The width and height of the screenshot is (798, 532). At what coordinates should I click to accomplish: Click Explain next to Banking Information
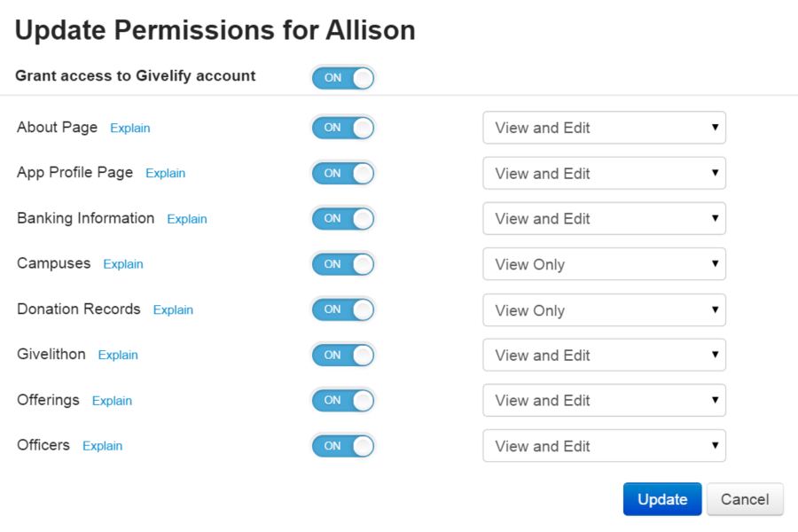pyautogui.click(x=187, y=219)
